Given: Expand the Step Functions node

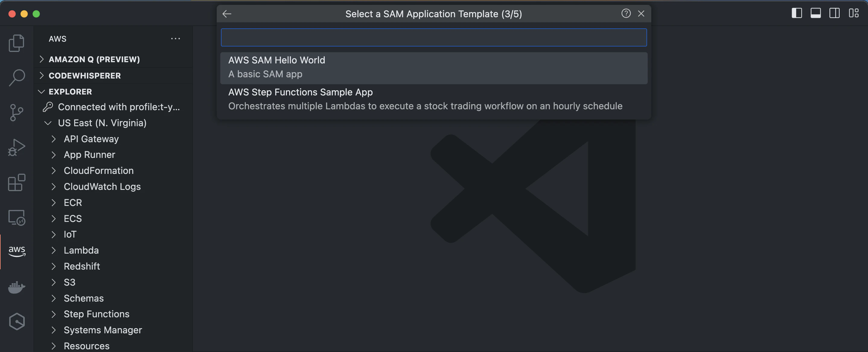Looking at the screenshot, I should click(54, 314).
